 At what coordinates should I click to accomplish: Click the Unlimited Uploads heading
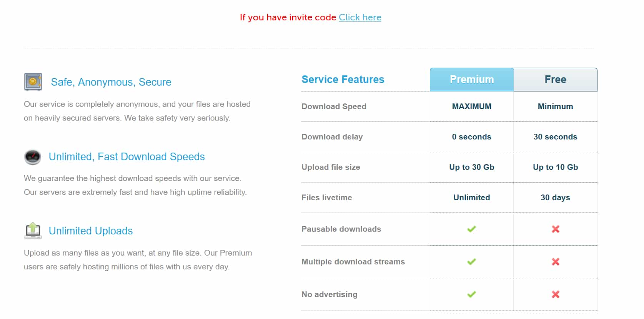(91, 231)
